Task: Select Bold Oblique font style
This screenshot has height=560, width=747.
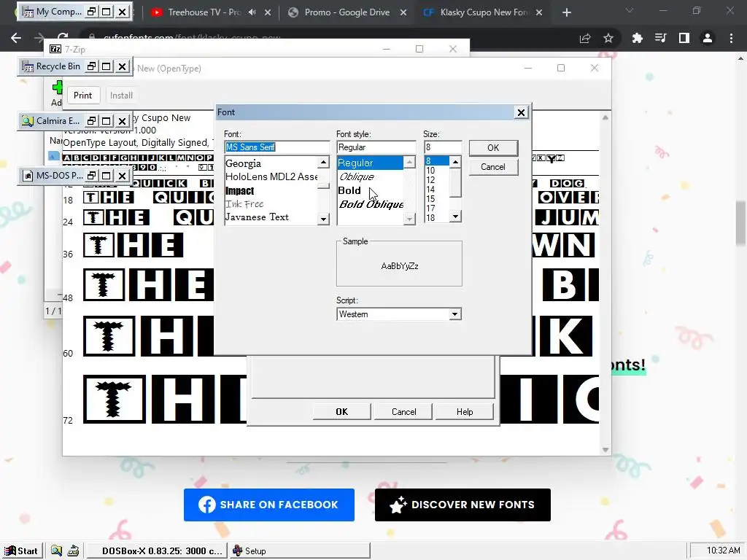Action: 370,204
